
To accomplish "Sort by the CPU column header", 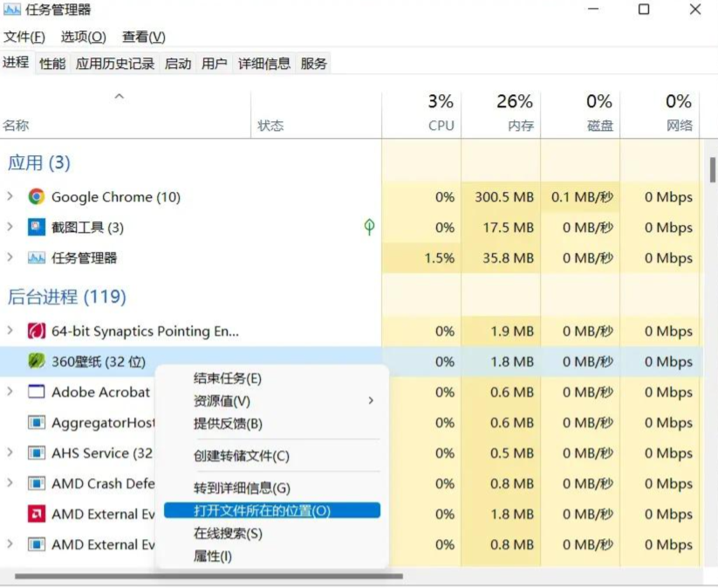I will click(x=441, y=113).
